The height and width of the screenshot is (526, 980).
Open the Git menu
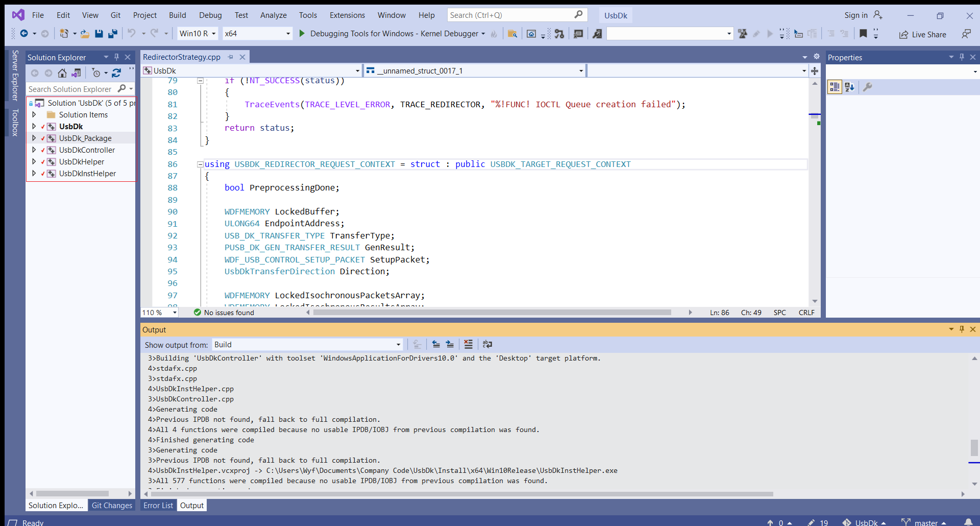[x=115, y=15]
